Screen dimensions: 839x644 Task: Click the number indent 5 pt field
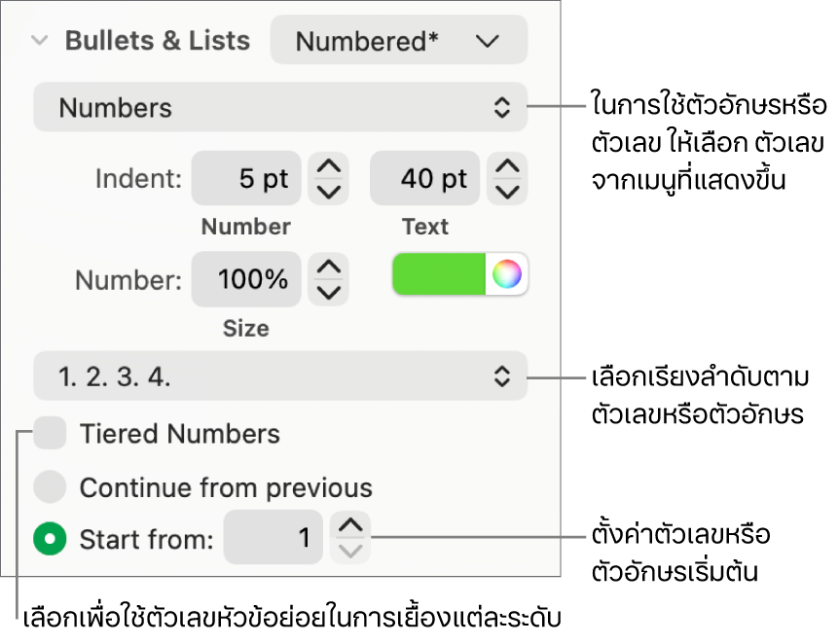[246, 179]
